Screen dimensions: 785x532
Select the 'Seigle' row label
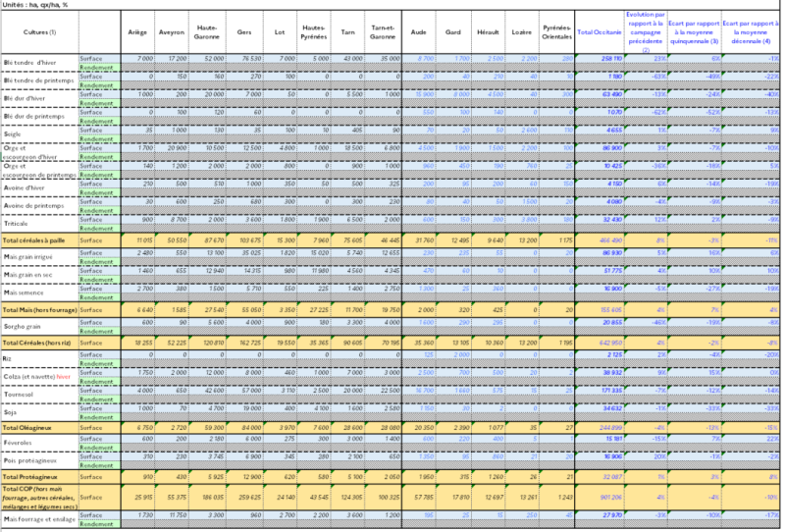click(x=12, y=134)
